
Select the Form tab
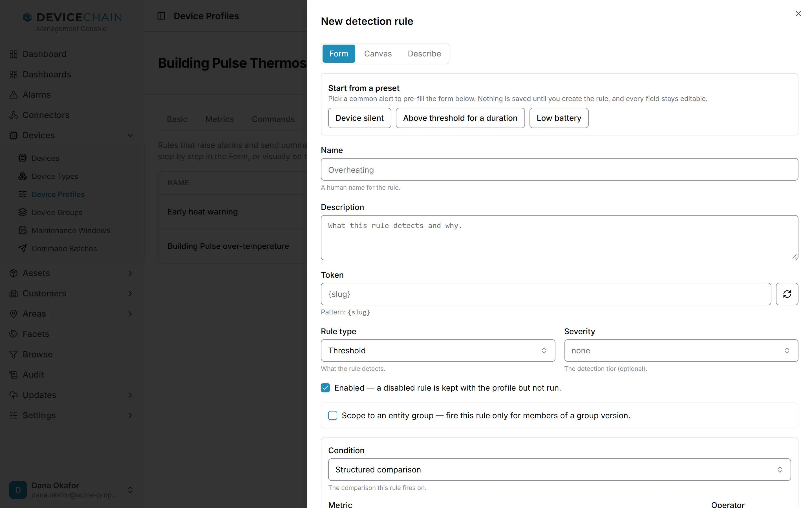[x=339, y=53]
